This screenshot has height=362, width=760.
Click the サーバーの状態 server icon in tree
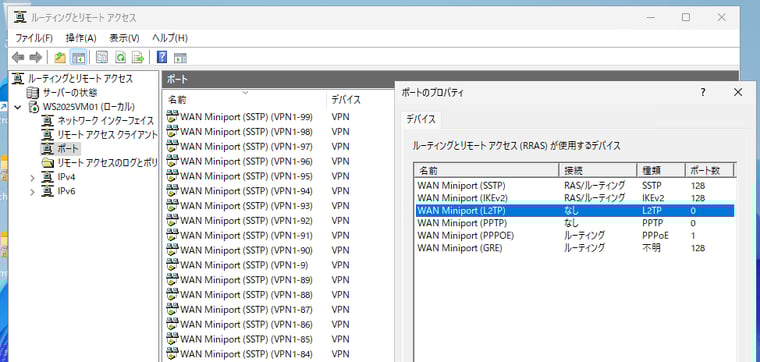tap(33, 92)
